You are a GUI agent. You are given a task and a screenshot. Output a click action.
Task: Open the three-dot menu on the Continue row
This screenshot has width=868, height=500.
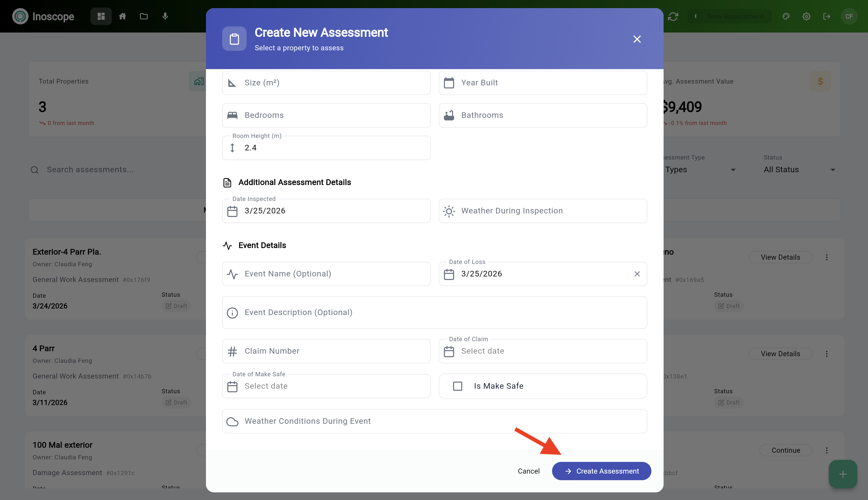coord(827,450)
